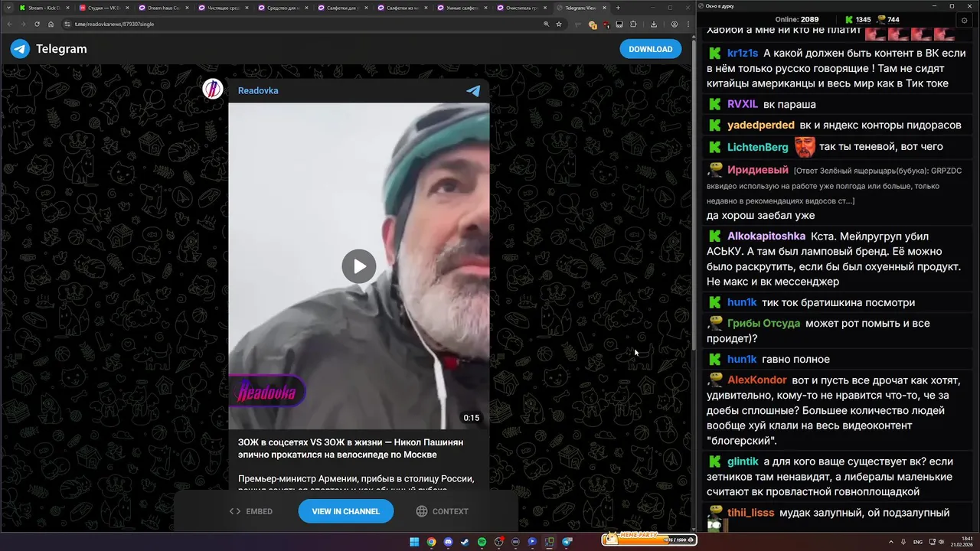Open Steam from the taskbar
Screen dimensions: 980x551
pyautogui.click(x=465, y=542)
